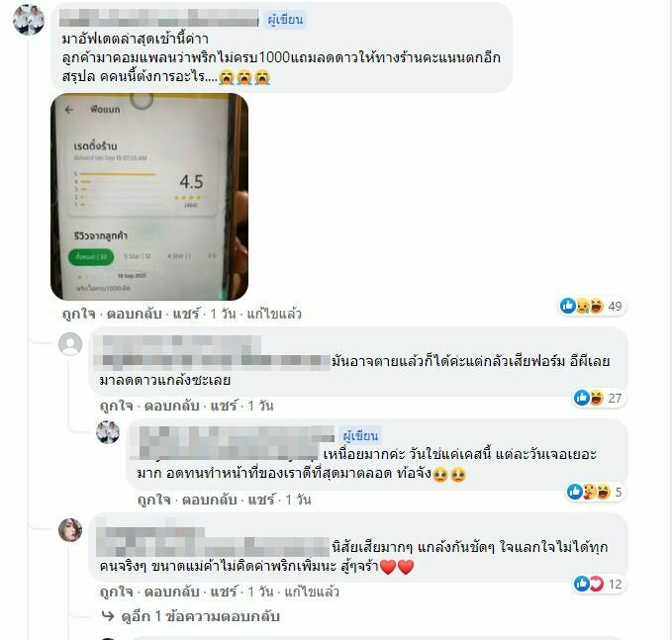
Task: Click แก้ไขแล้ว under the นิสัยเสียมากๆ comment
Action: pyautogui.click(x=312, y=592)
